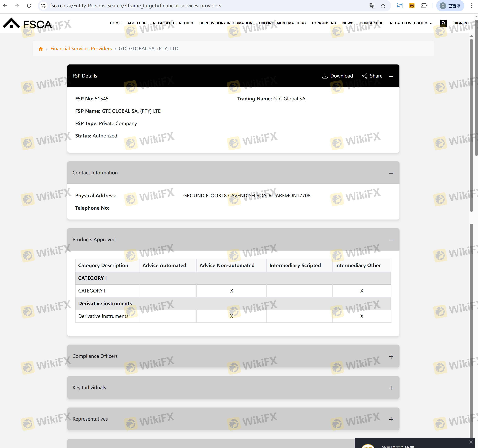Expand the Key Individuals section
Viewport: 478px width, 448px height.
391,388
